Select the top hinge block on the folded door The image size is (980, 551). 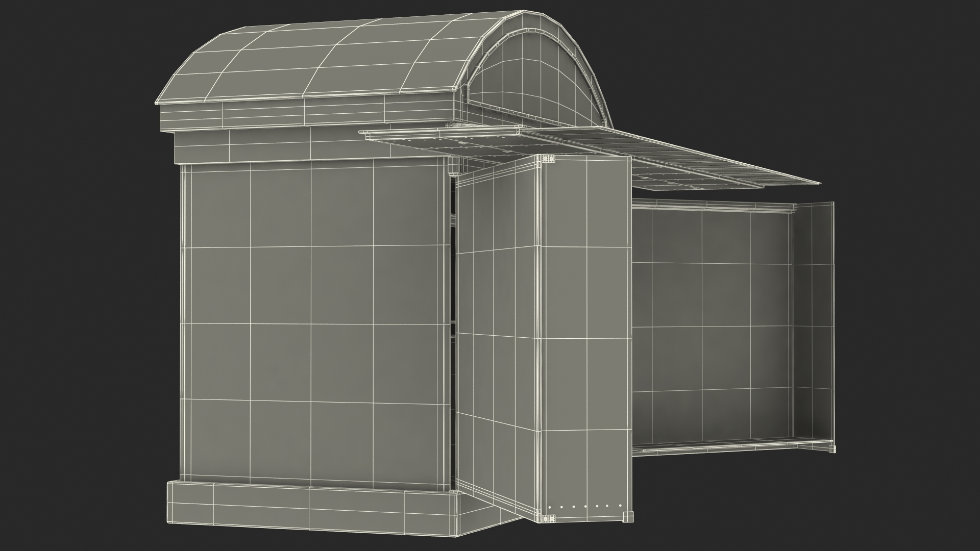point(548,159)
